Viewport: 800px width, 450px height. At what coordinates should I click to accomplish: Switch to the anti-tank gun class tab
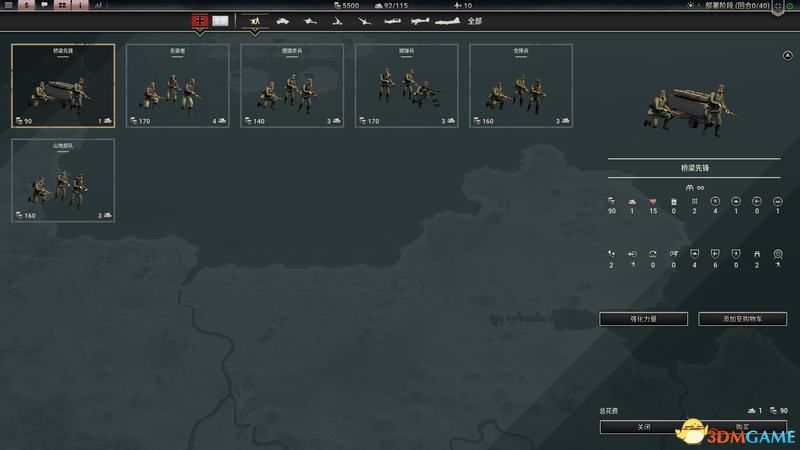[x=310, y=21]
